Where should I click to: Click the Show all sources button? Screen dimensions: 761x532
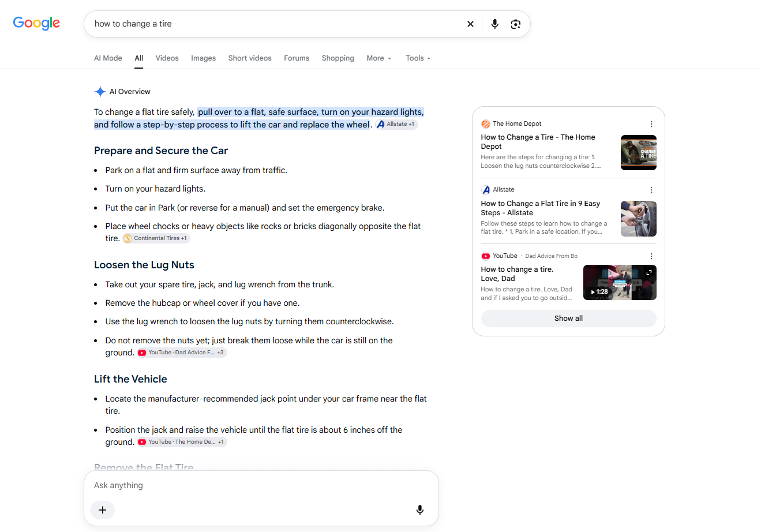pyautogui.click(x=569, y=319)
